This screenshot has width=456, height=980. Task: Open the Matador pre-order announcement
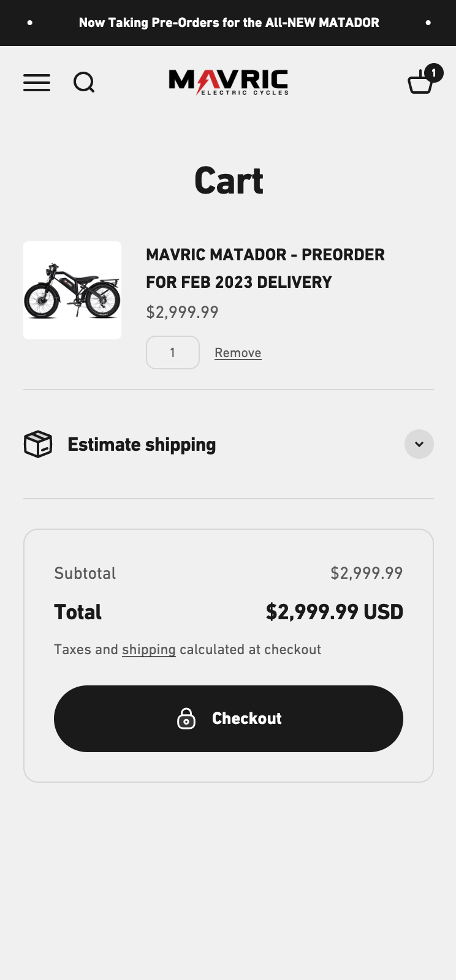229,23
